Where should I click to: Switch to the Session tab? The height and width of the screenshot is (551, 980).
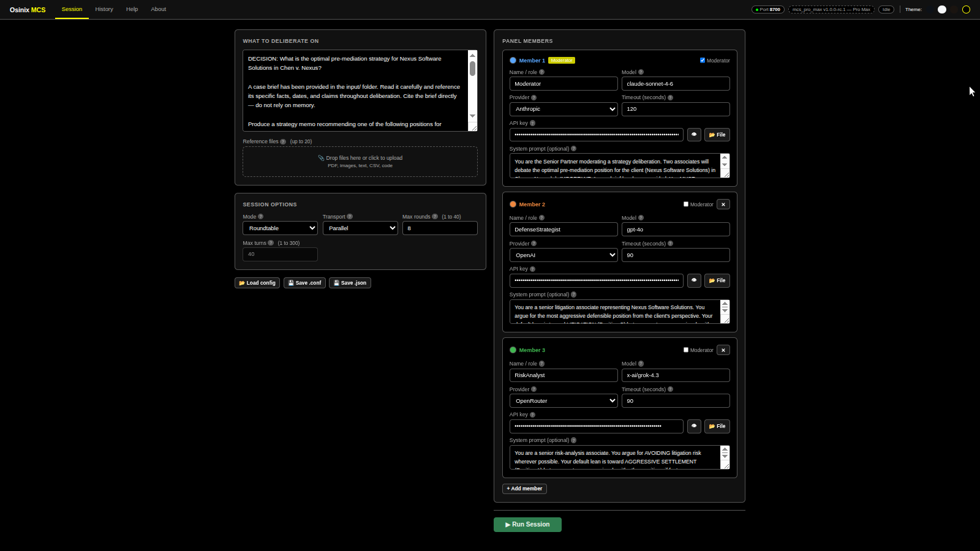72,9
